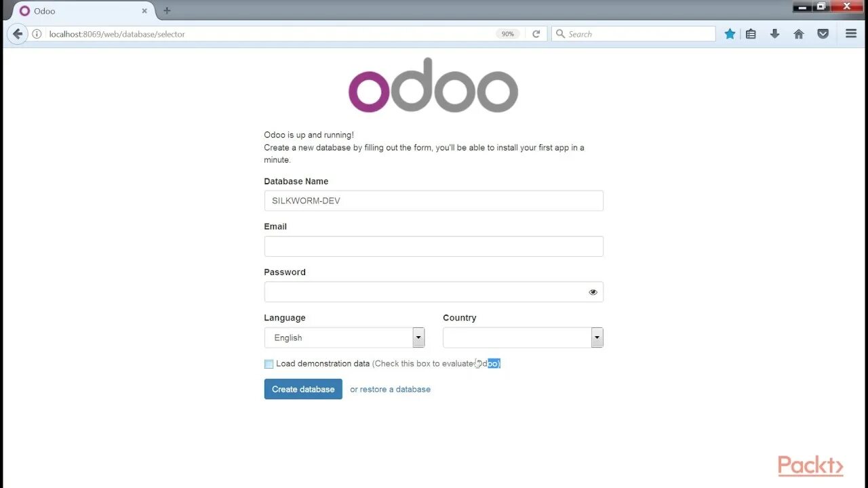Open the Language dropdown showing English
This screenshot has width=868, height=488.
(344, 338)
